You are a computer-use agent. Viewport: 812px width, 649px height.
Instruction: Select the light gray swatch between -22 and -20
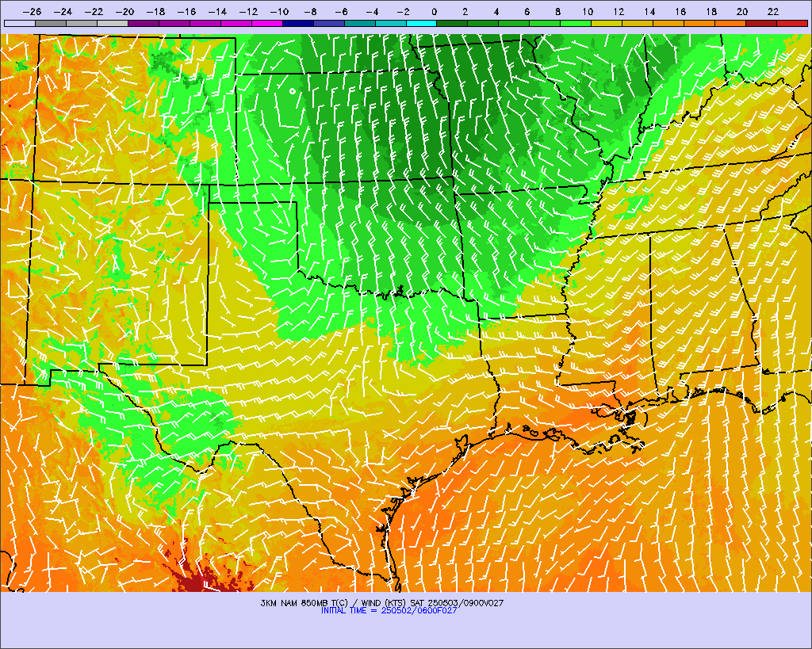tap(113, 23)
